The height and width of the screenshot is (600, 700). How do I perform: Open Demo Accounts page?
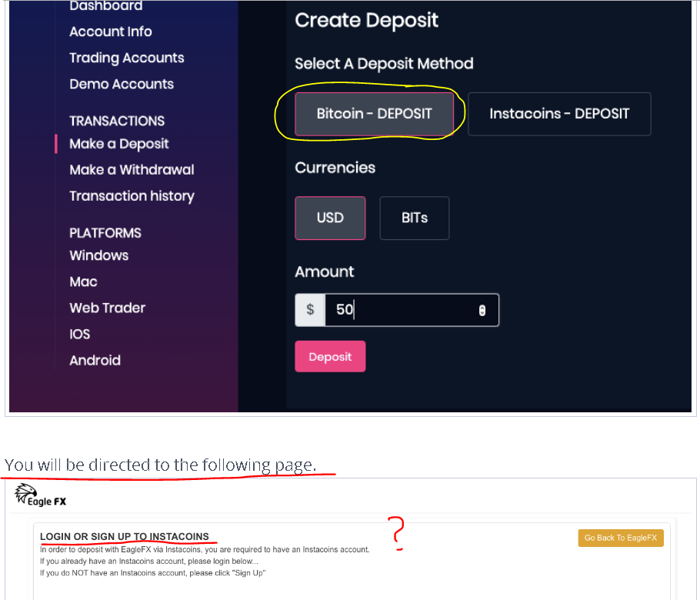click(122, 84)
